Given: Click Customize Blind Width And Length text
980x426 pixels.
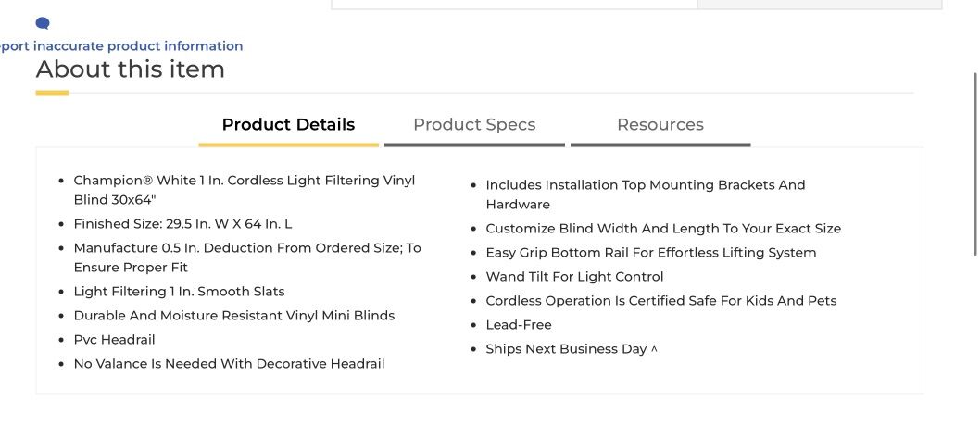Looking at the screenshot, I should click(663, 229).
